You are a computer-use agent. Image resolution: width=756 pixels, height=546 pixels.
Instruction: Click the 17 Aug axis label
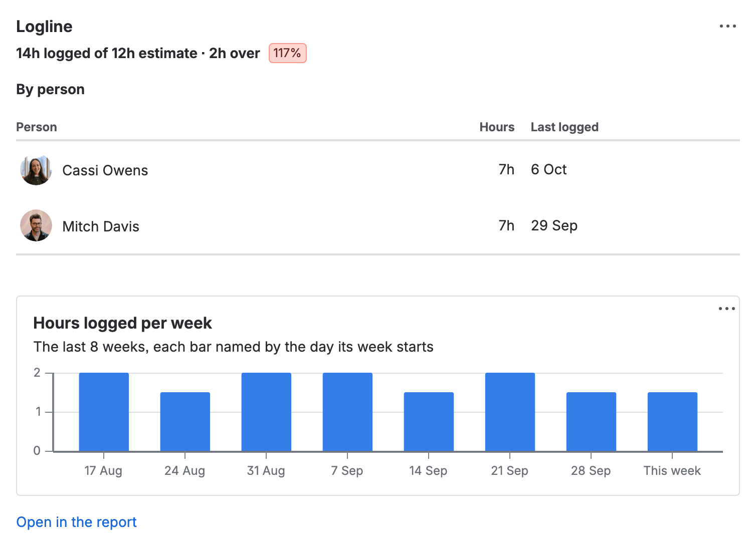click(103, 471)
